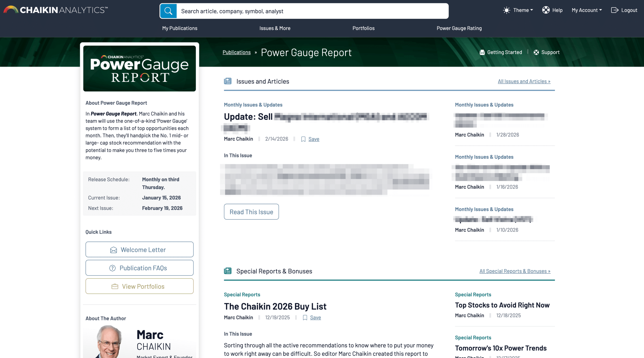Go to Power Gauge Rating menu

(x=459, y=28)
